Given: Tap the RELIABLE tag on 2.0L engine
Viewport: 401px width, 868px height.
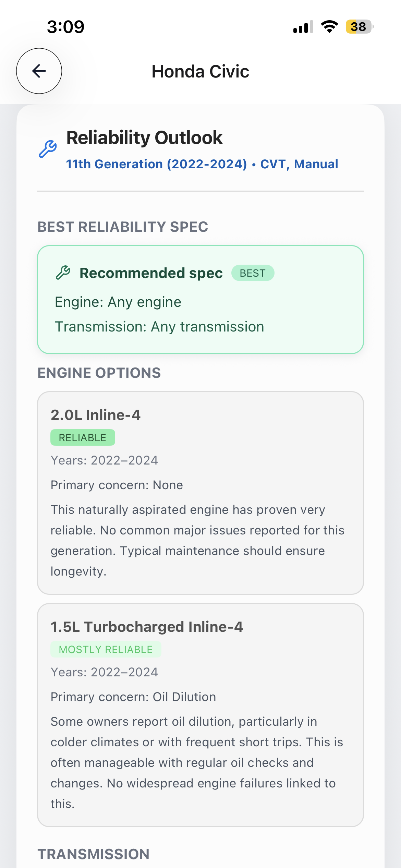Looking at the screenshot, I should point(83,437).
